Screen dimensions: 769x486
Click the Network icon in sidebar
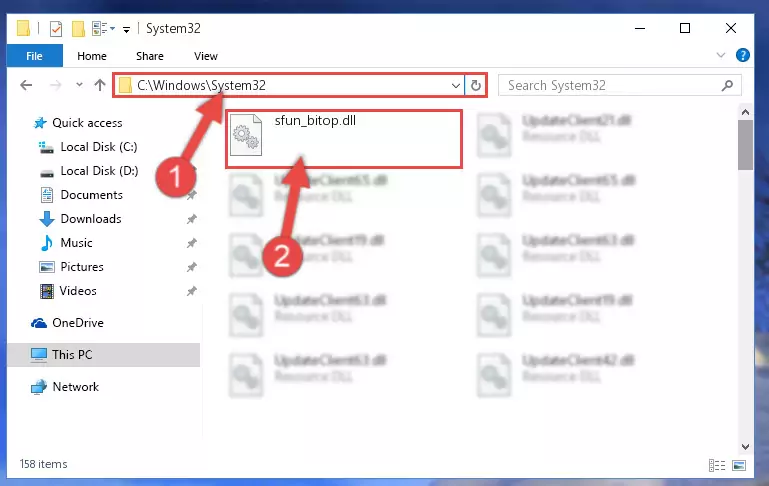(x=39, y=387)
